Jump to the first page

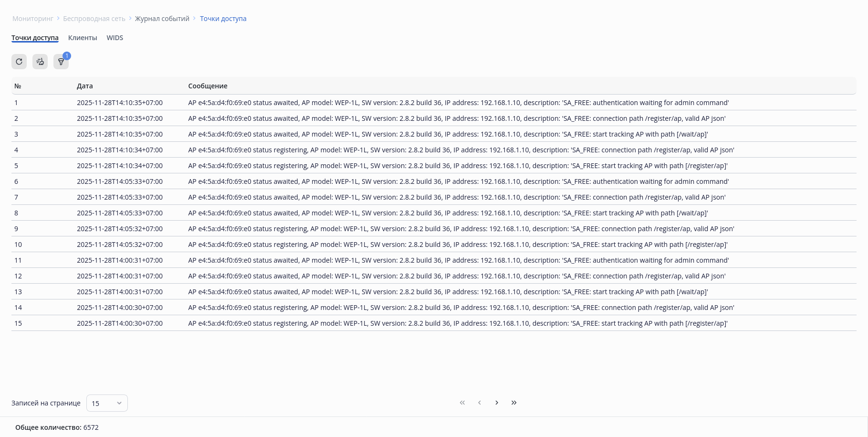coord(462,403)
